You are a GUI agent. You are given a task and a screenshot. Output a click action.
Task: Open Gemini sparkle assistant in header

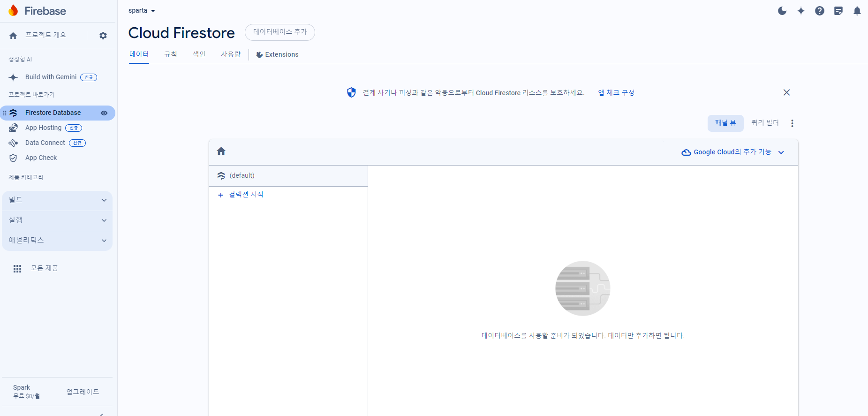click(x=801, y=11)
